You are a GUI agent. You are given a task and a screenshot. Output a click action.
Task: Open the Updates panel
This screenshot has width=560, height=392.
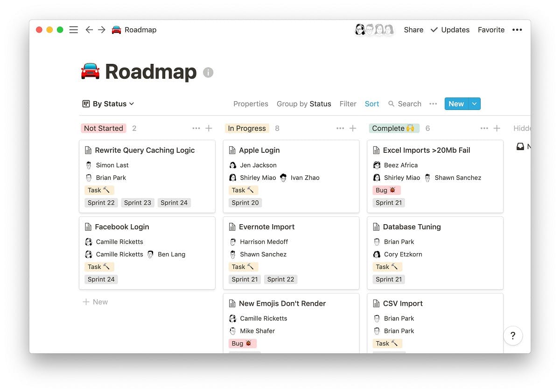click(450, 30)
